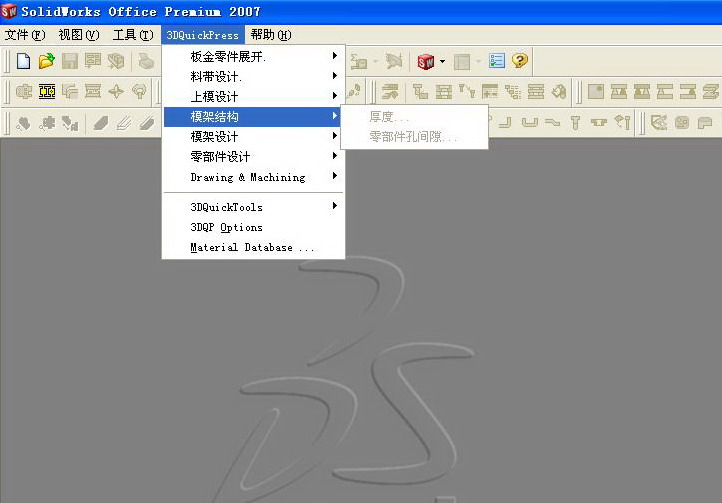Click the L-shaped bend punch icon
Screen dimensions: 722x503
(x=505, y=123)
